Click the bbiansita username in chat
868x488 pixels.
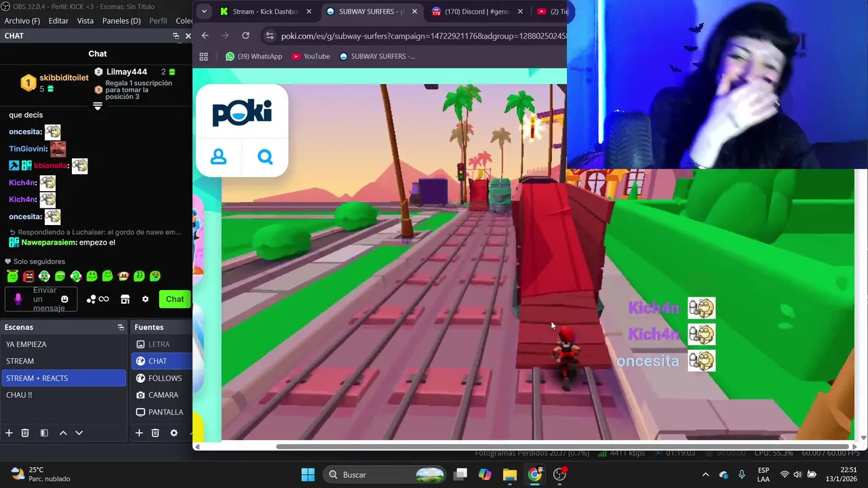tap(50, 165)
